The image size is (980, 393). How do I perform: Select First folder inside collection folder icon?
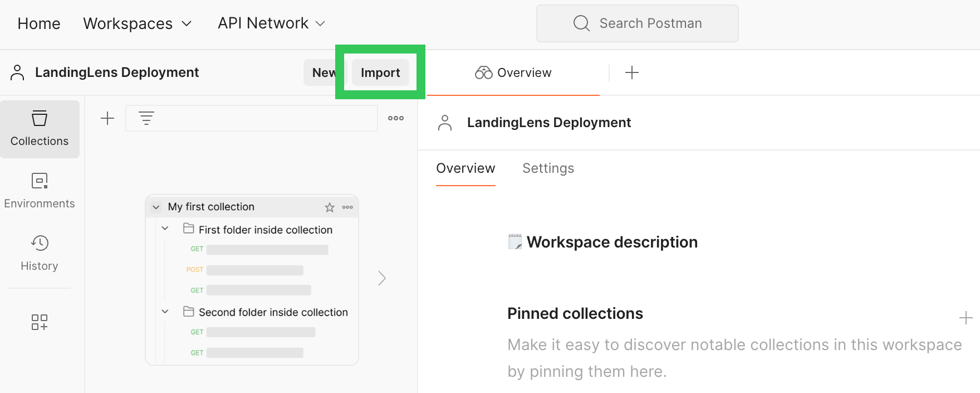click(189, 229)
